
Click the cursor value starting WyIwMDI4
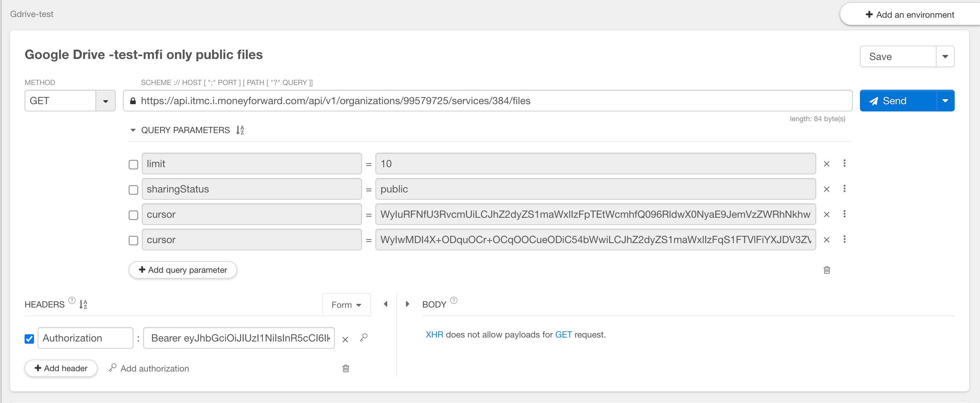pos(595,240)
